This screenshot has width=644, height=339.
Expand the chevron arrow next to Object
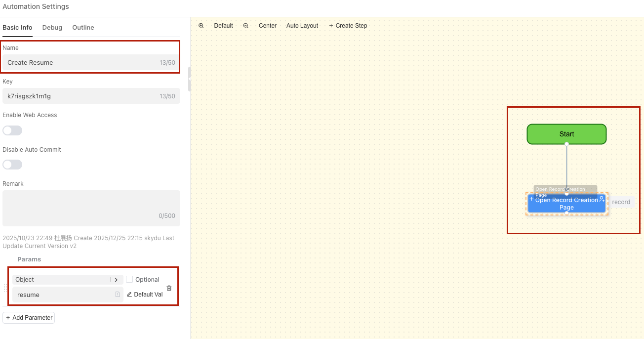click(x=117, y=280)
